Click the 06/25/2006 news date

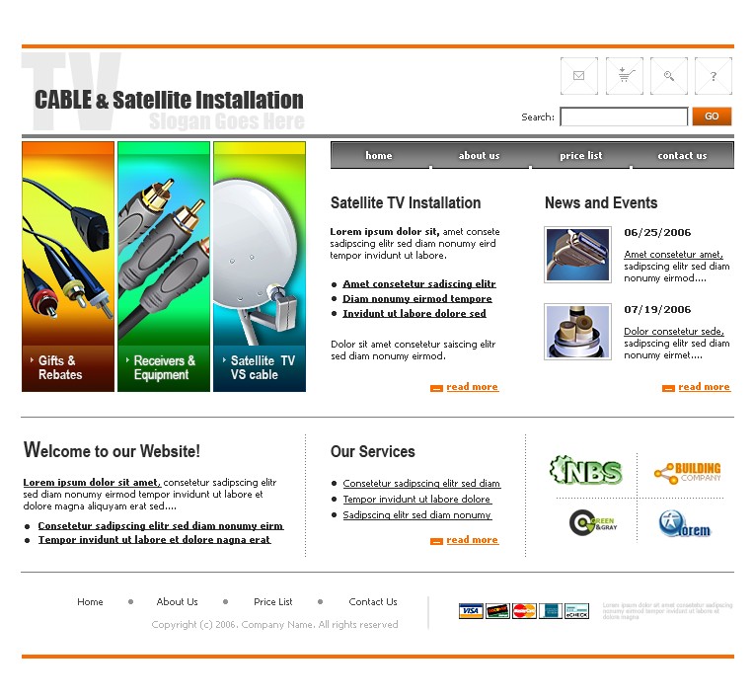[x=657, y=233]
